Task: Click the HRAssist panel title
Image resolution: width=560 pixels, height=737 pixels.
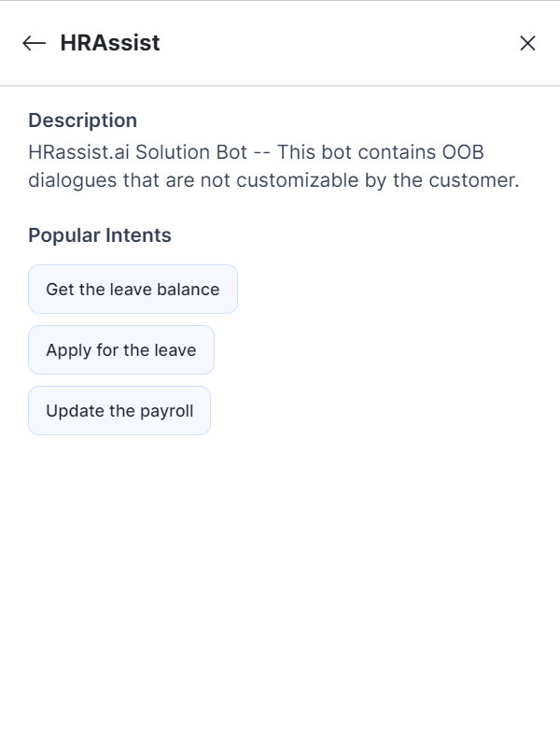Action: tap(110, 43)
